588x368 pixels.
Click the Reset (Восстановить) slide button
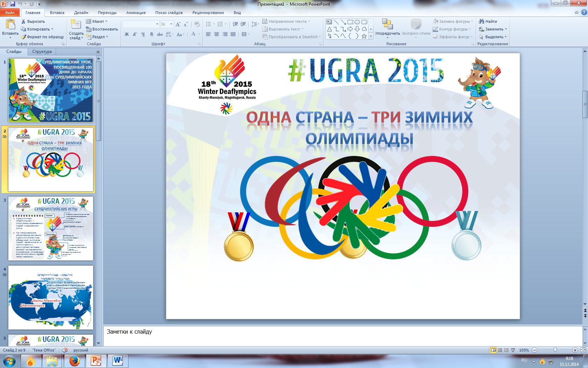pos(102,29)
